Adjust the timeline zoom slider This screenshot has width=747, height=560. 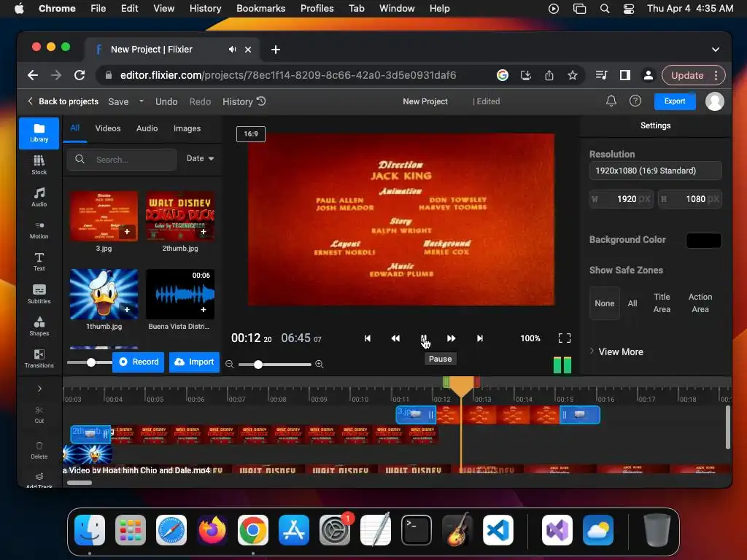258,365
